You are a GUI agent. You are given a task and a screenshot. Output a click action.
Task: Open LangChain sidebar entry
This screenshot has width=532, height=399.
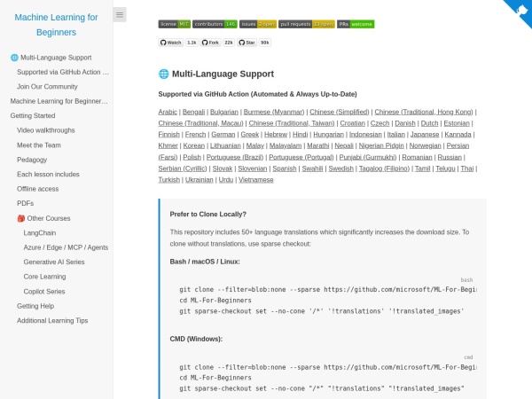click(x=40, y=233)
